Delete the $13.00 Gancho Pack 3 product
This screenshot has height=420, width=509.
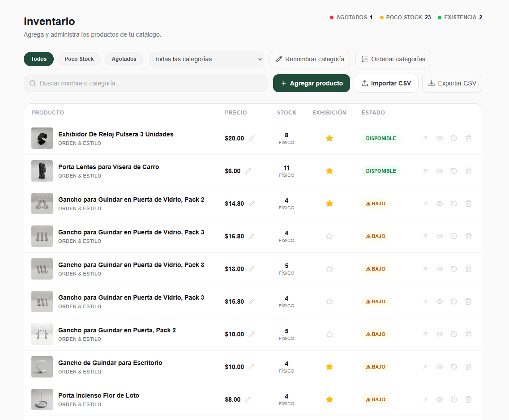point(468,269)
